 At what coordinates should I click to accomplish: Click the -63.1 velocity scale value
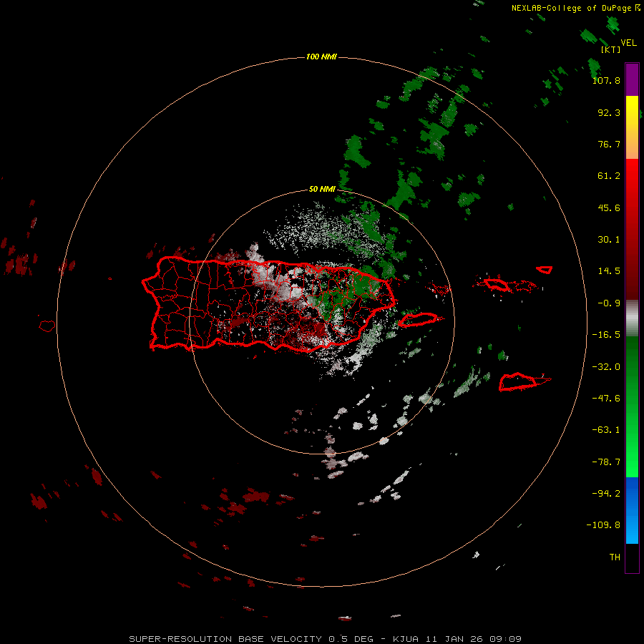pos(606,430)
